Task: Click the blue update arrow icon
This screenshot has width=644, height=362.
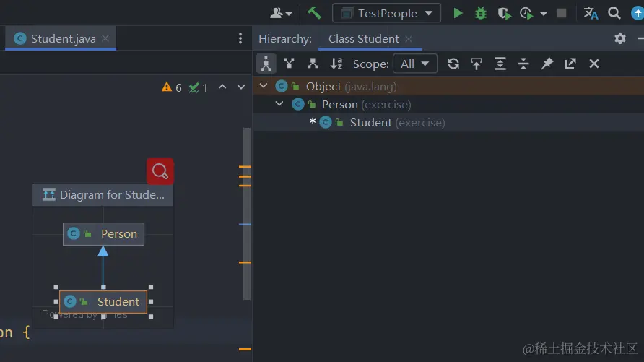Action: [637, 13]
